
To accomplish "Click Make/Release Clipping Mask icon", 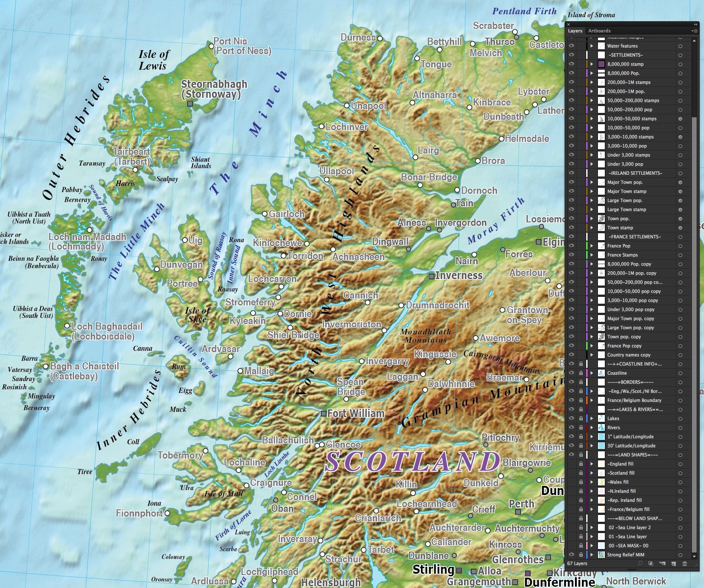I will click(651, 563).
